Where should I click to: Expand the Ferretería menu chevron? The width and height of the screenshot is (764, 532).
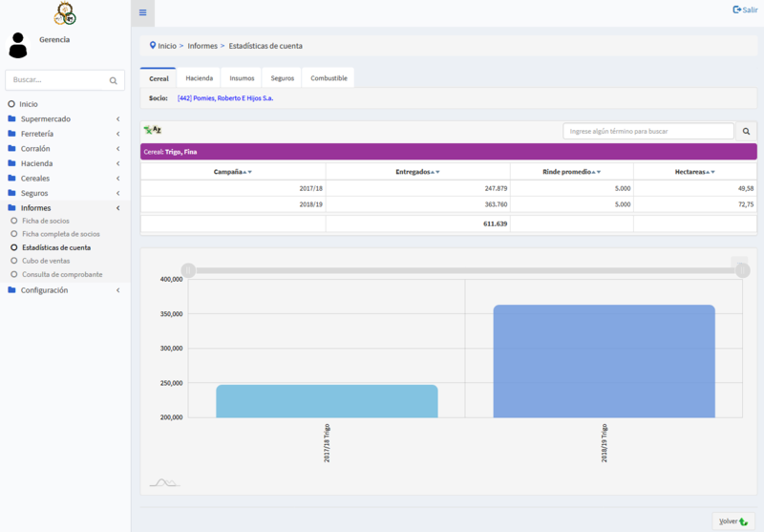click(117, 135)
